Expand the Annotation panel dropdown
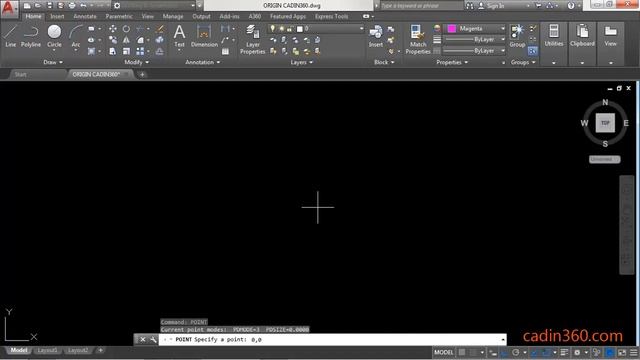The height and width of the screenshot is (360, 640). coord(202,62)
